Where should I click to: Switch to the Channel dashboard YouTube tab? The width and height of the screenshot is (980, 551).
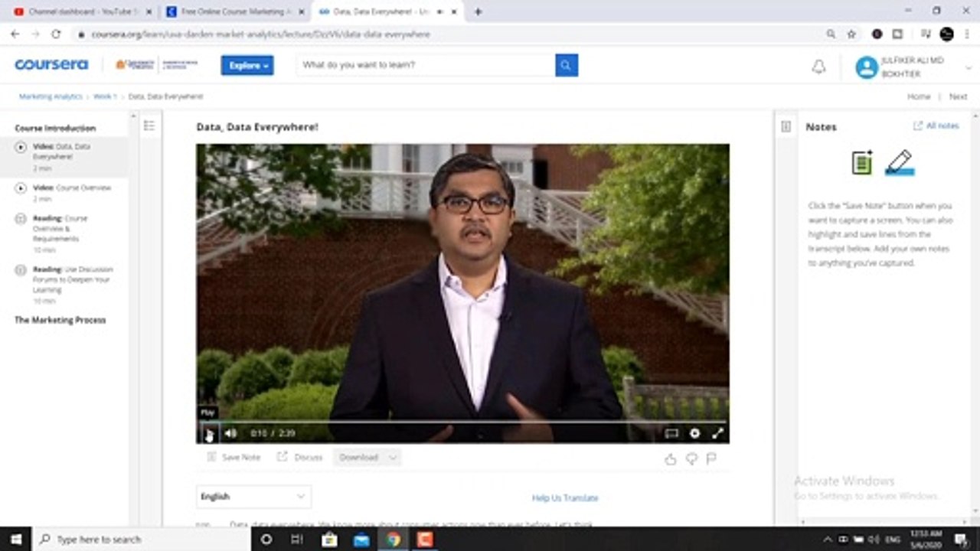click(x=82, y=11)
